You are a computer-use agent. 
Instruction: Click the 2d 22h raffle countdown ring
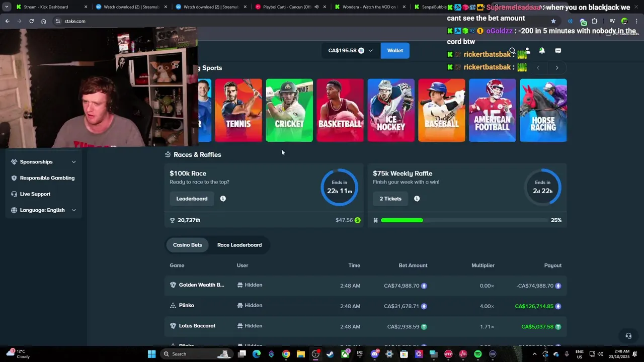[x=543, y=187]
